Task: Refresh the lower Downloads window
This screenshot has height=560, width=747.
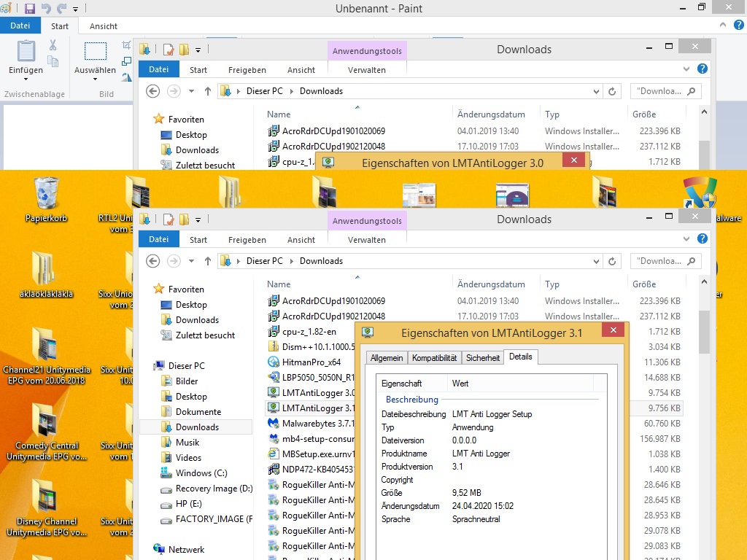Action: (x=612, y=261)
